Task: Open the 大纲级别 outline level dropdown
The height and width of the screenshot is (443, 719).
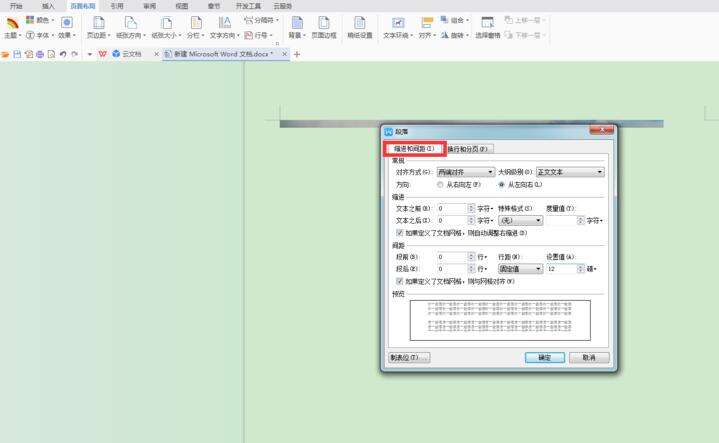Action: tap(570, 172)
